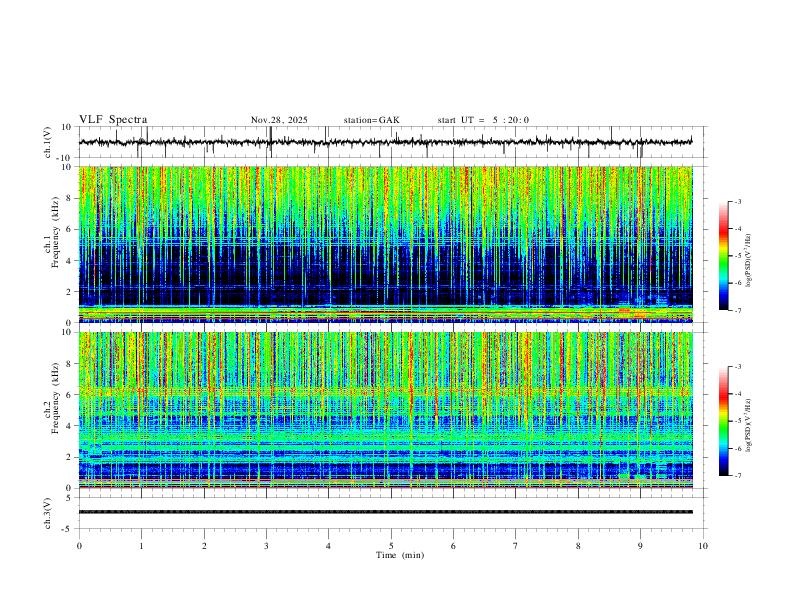Click time axis tick label "4"
The width and height of the screenshot is (792, 612).
point(328,546)
